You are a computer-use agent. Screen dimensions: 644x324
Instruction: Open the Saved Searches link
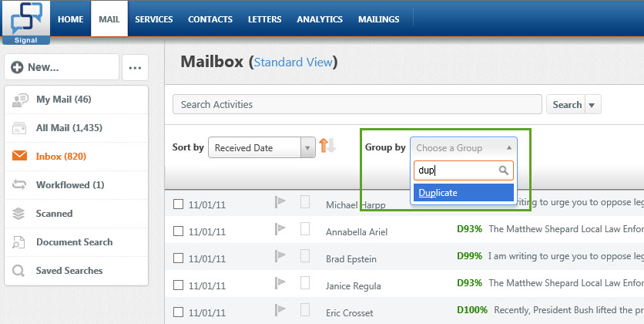pos(76,271)
